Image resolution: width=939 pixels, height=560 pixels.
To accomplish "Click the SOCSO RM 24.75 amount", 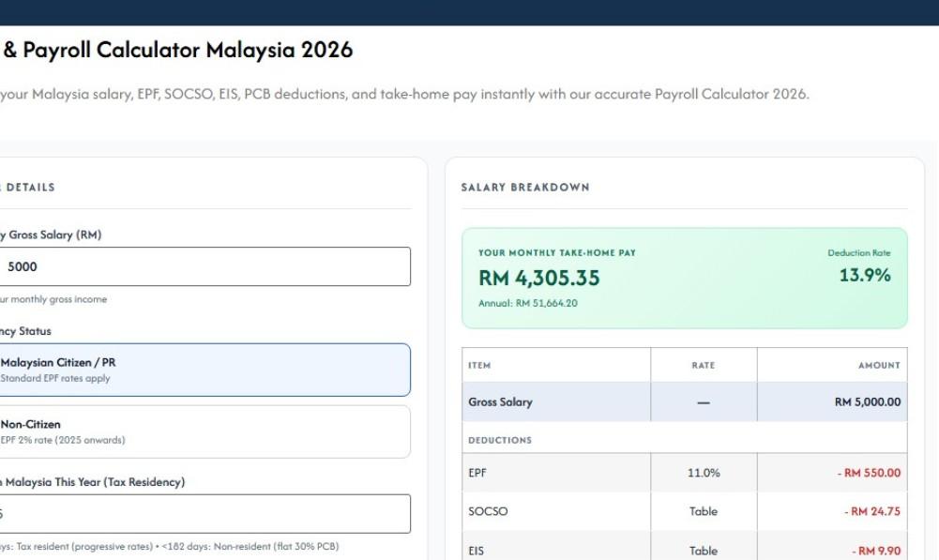I will point(872,511).
